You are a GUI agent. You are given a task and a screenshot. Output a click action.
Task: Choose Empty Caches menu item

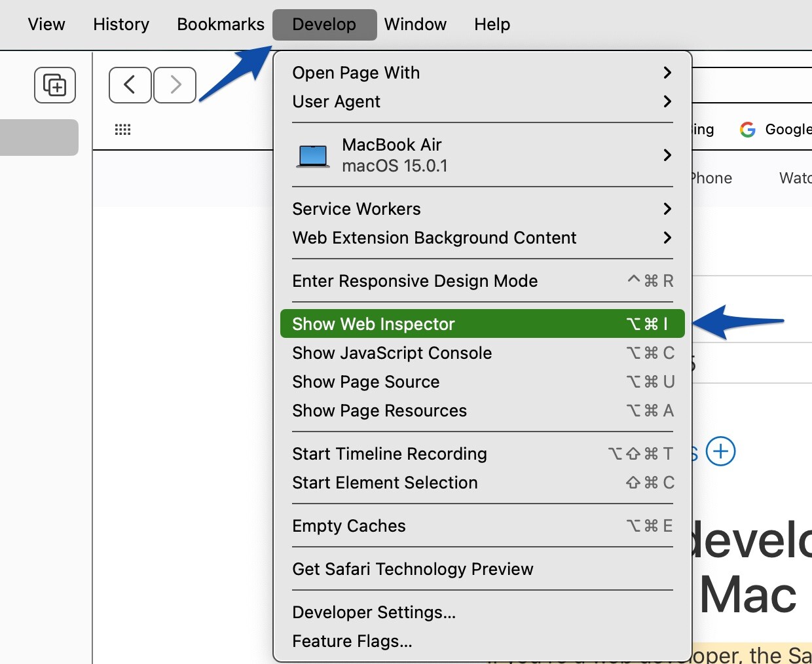tap(481, 526)
